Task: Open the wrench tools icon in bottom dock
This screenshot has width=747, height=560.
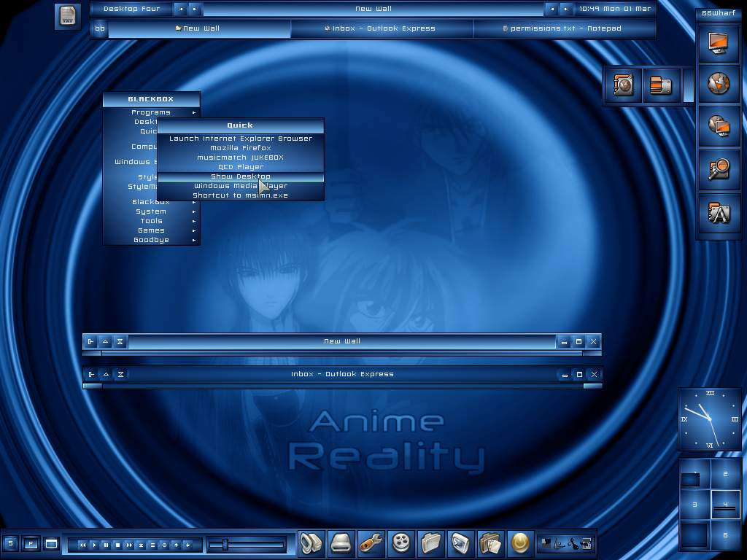Action: point(371,542)
